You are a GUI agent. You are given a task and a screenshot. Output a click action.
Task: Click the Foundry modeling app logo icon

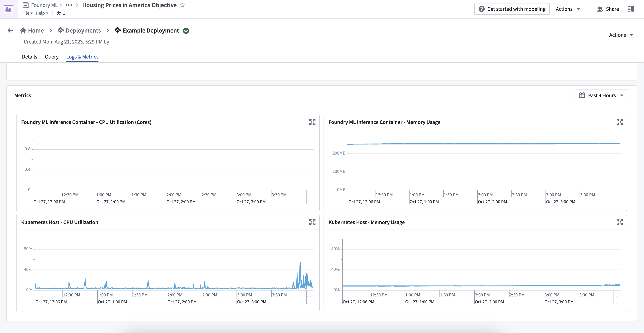(x=8, y=9)
